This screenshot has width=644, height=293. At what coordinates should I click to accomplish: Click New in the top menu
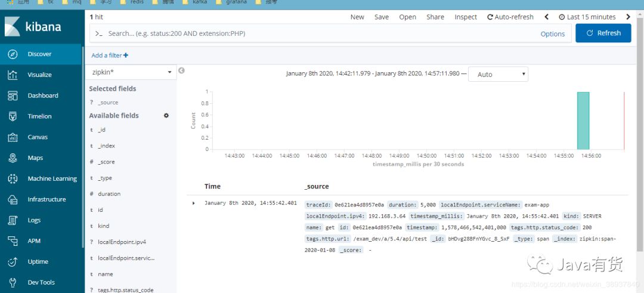point(357,17)
